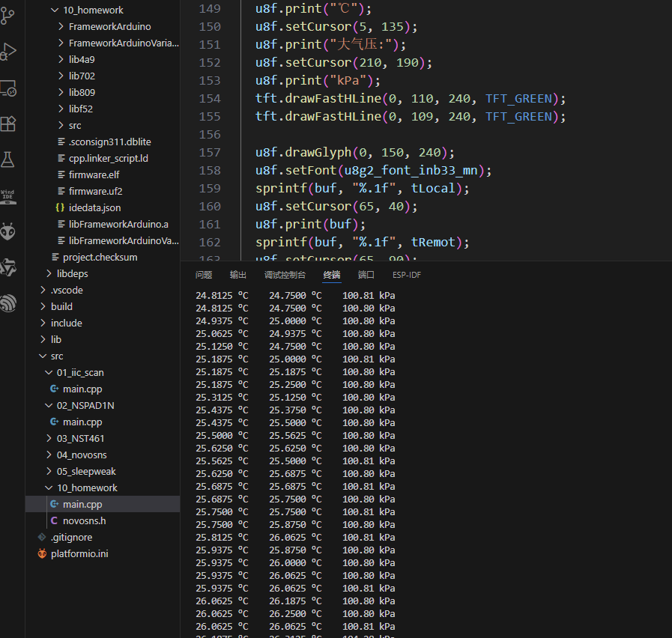Click line 156 in the code editor
Viewport: 672px width, 638px height.
tap(375, 134)
